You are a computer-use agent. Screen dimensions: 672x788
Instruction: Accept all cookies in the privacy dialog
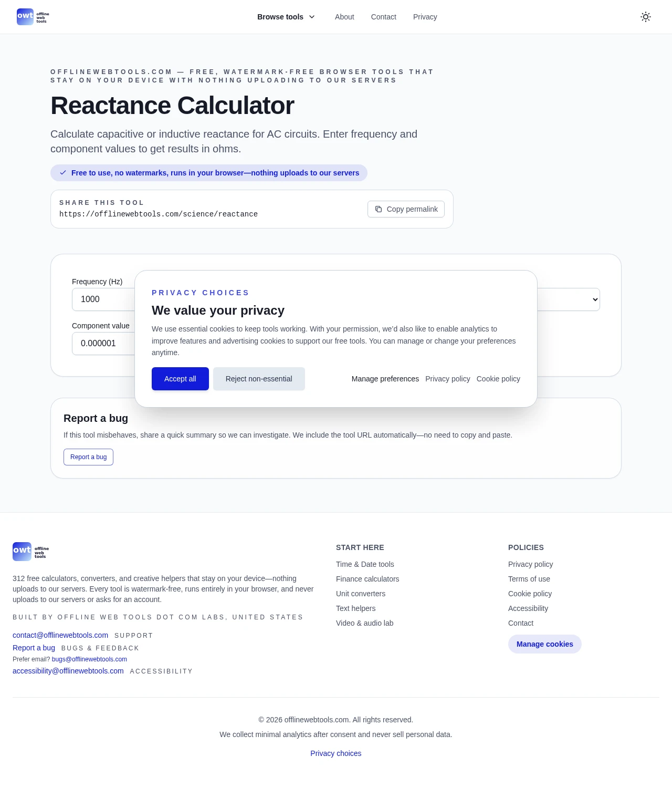180,379
